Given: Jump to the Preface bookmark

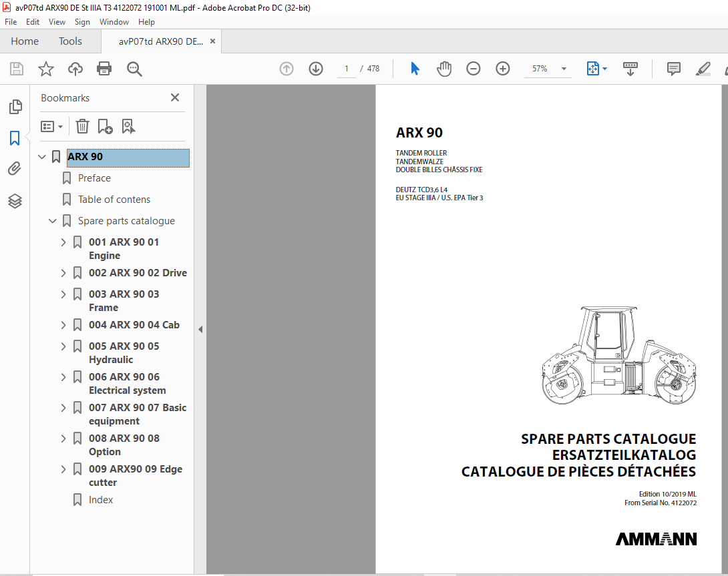Looking at the screenshot, I should click(x=94, y=178).
